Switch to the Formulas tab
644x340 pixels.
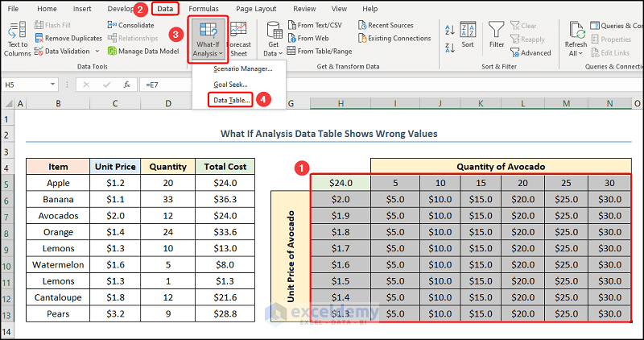coord(203,9)
